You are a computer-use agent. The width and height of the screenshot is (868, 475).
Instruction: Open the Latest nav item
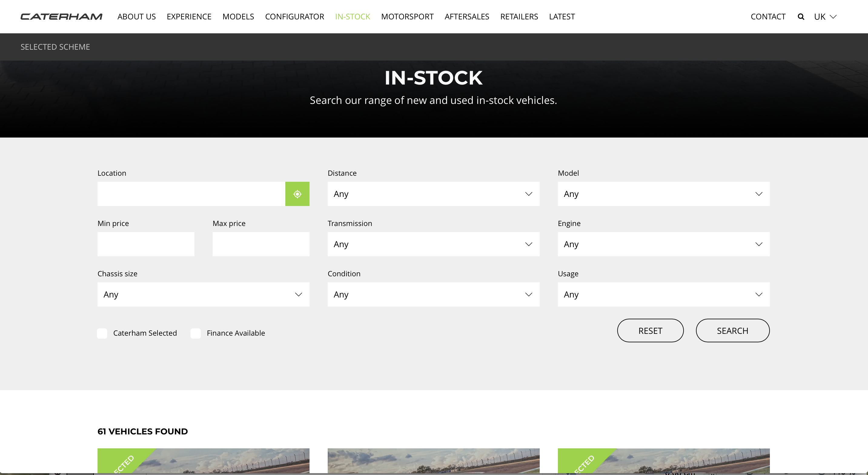tap(562, 17)
